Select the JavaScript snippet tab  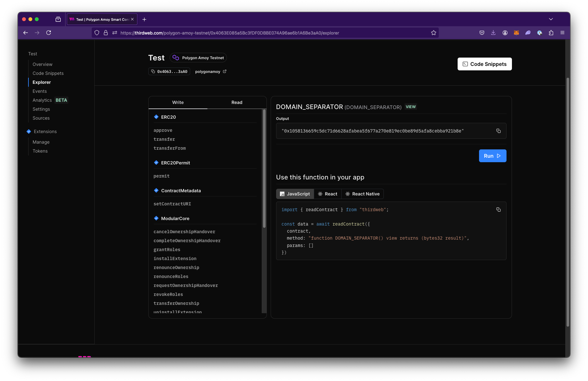(x=295, y=194)
